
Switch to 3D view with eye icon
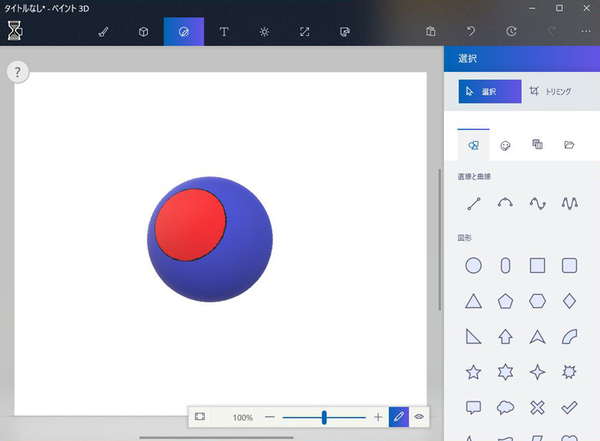coord(420,416)
